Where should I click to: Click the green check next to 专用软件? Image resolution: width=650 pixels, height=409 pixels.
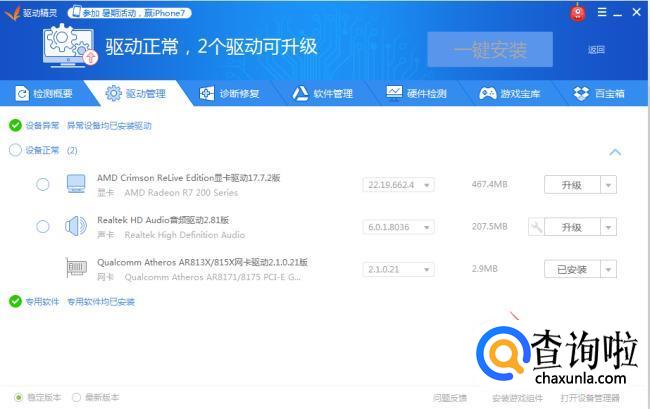click(x=15, y=301)
